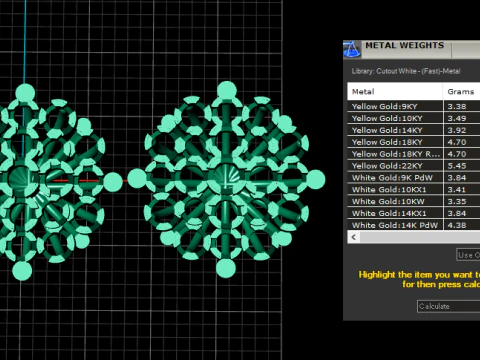Select the White Gold:14K PdW row
480x360 pixels.
coord(414,225)
